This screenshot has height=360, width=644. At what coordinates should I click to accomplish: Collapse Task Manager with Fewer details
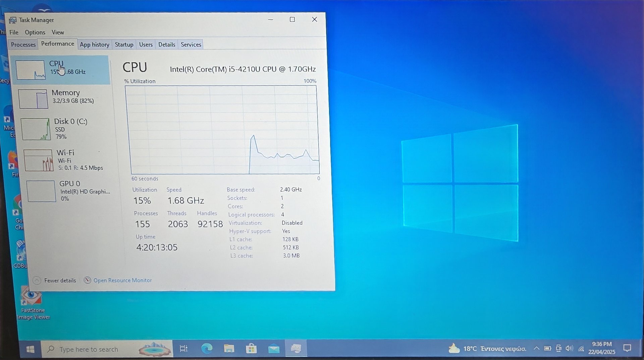tap(54, 280)
